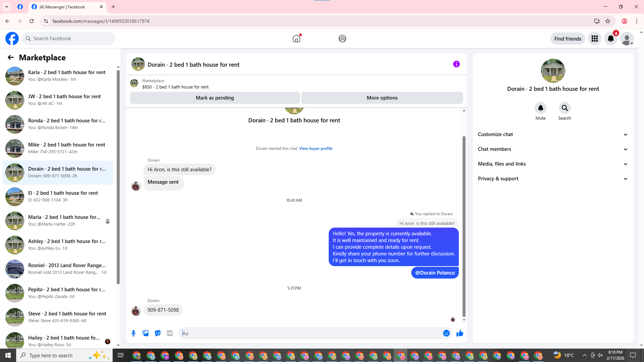Click the voice clip microphone icon
The height and width of the screenshot is (362, 644).
133,333
